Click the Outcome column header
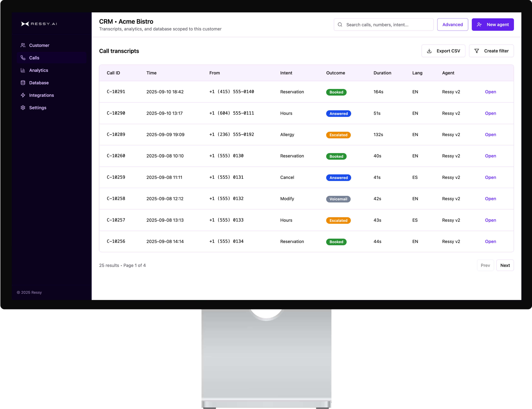The width and height of the screenshot is (532, 409). pos(335,73)
